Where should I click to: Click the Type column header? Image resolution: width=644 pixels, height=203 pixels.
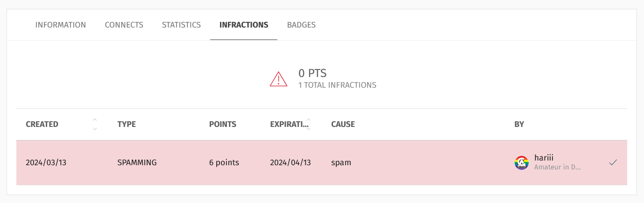point(127,124)
